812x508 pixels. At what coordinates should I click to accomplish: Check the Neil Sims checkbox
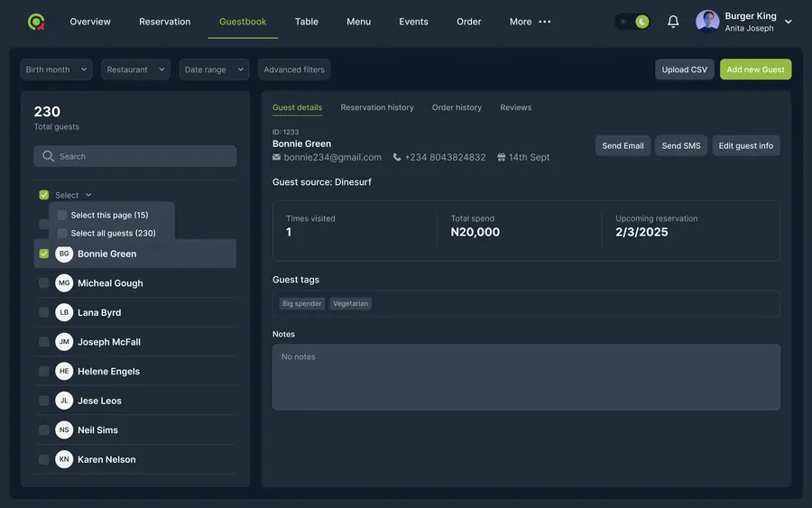[44, 429]
